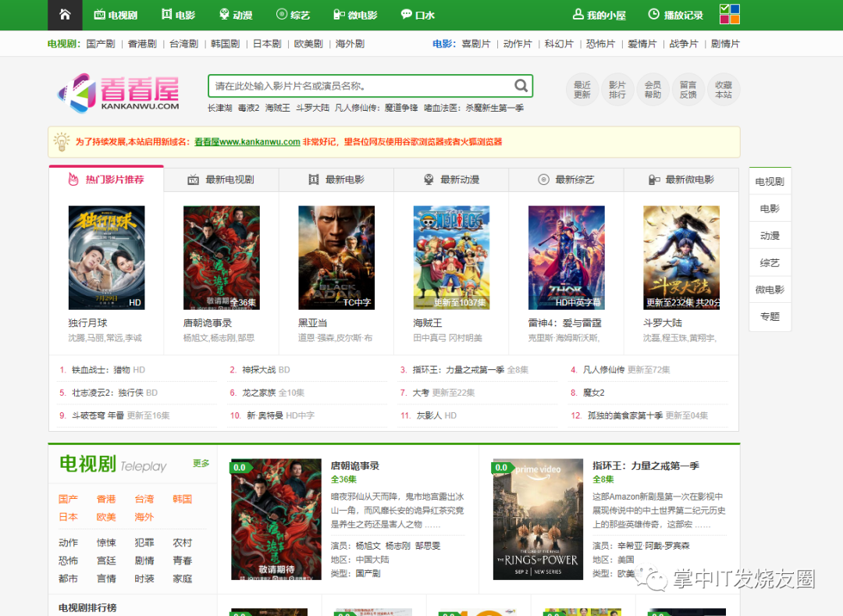Open 播放记录 history
Viewport: 843px width, 616px height.
point(676,15)
